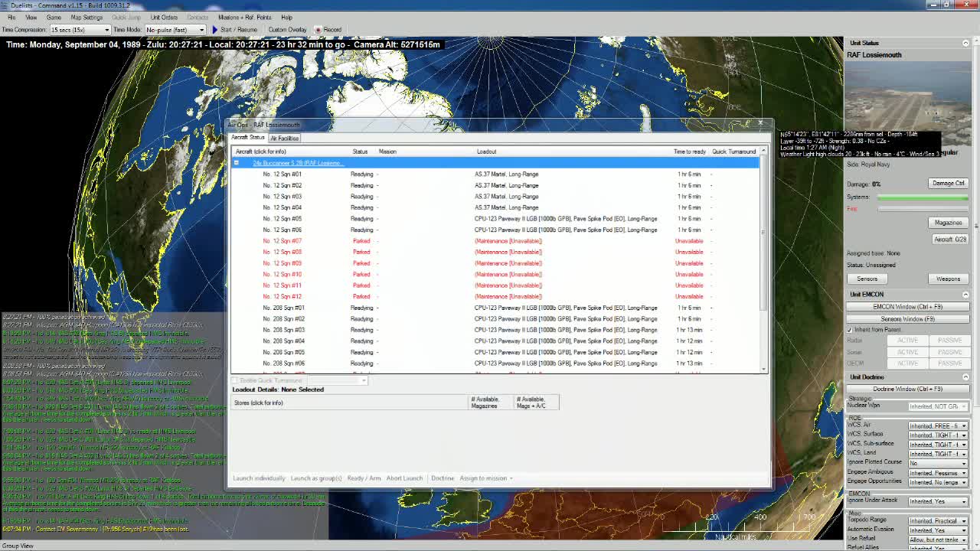Click the RAF Lossiemouth airfield thumbnail
Image resolution: width=980 pixels, height=551 pixels.
pyautogui.click(x=908, y=103)
